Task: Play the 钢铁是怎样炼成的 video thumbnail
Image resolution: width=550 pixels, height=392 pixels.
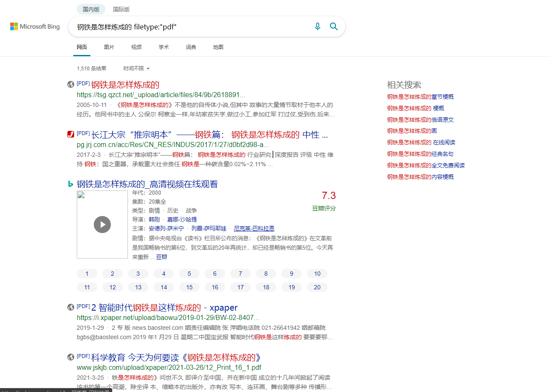Action: [102, 225]
